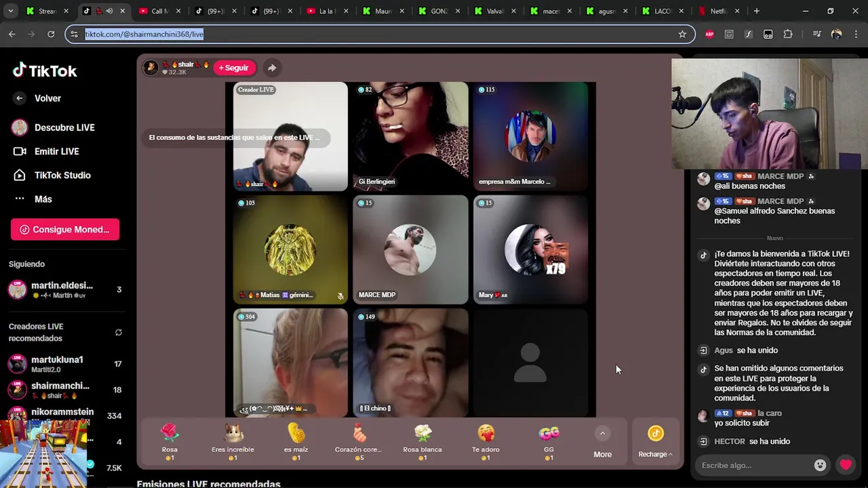The height and width of the screenshot is (488, 868).
Task: Open Descubre LIVE in sidebar
Action: 53,127
